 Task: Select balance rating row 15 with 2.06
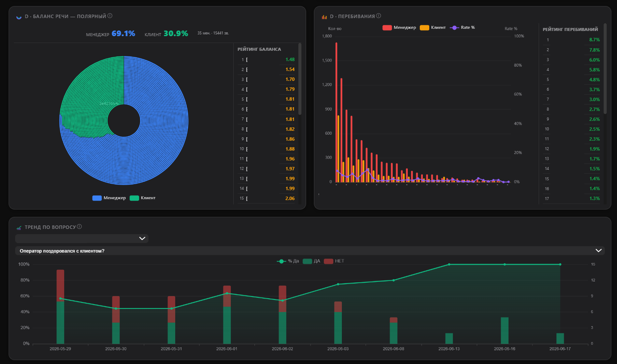click(x=267, y=198)
